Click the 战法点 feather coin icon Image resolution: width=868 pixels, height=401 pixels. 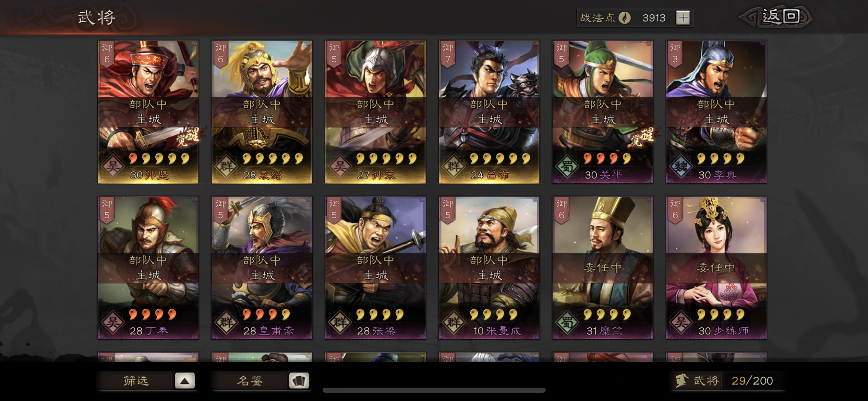point(625,18)
